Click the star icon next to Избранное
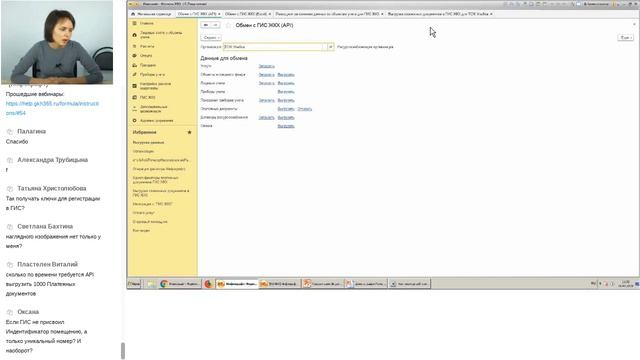Viewport: 640px width, 360px height. tap(189, 132)
